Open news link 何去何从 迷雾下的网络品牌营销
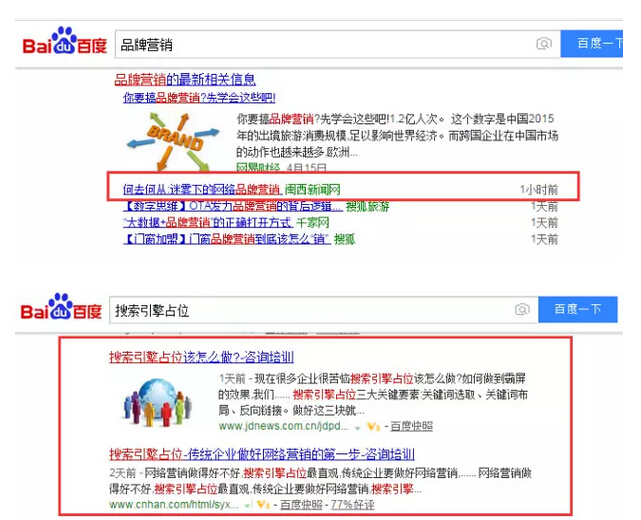641x520 pixels. coord(202,189)
